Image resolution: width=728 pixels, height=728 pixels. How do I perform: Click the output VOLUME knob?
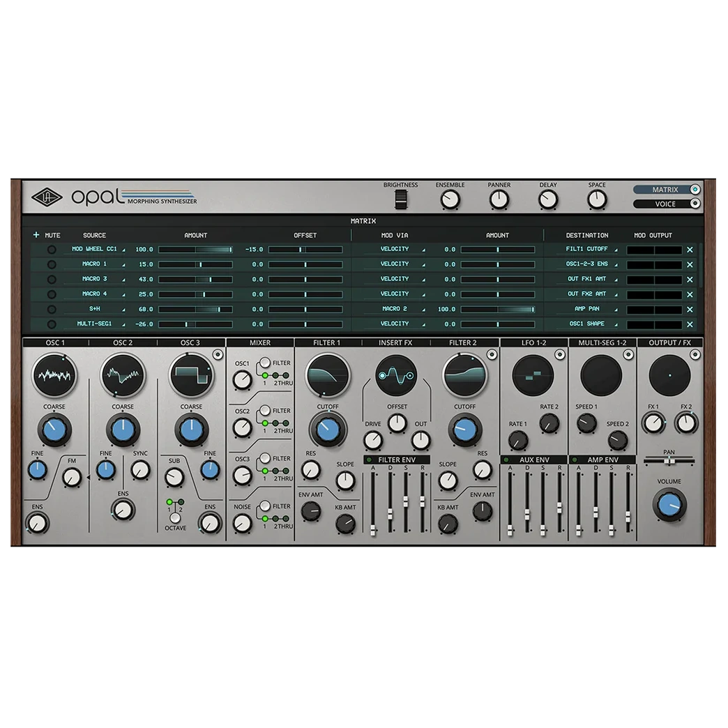[669, 505]
